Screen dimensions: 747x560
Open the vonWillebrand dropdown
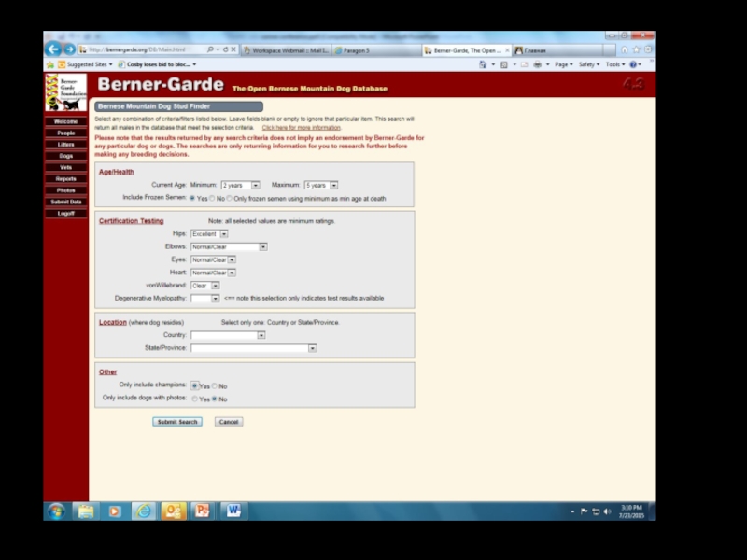204,286
